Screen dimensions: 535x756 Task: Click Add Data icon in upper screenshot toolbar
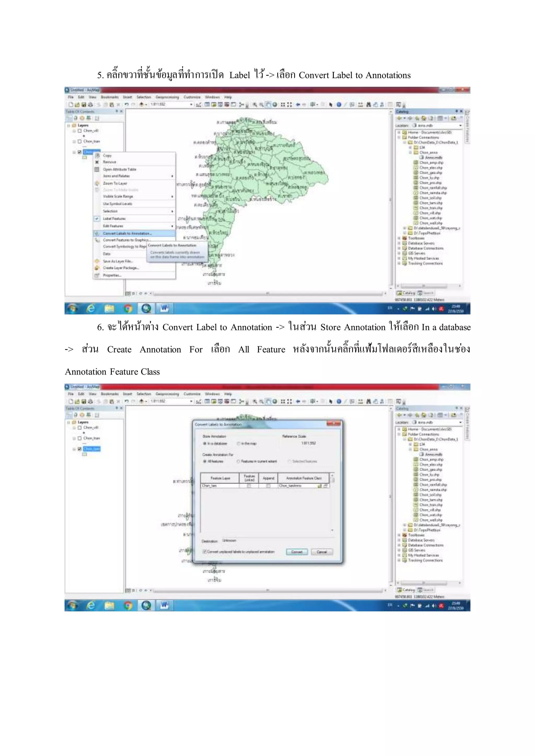pos(142,105)
